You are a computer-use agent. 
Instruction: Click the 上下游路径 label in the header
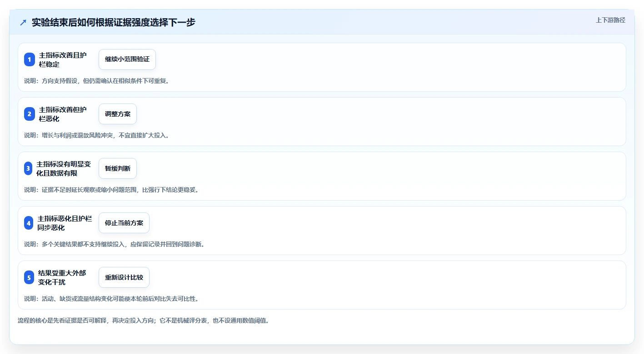pos(610,20)
